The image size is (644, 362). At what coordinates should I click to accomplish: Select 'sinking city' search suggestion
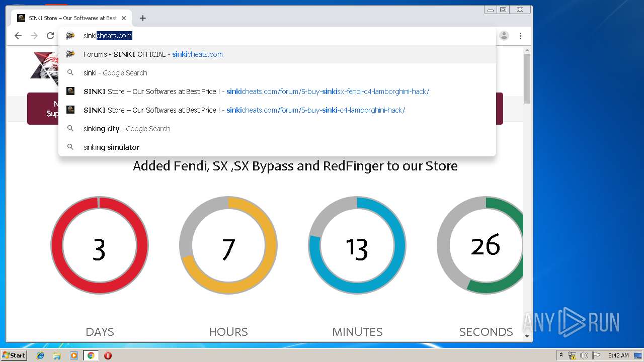point(277,129)
